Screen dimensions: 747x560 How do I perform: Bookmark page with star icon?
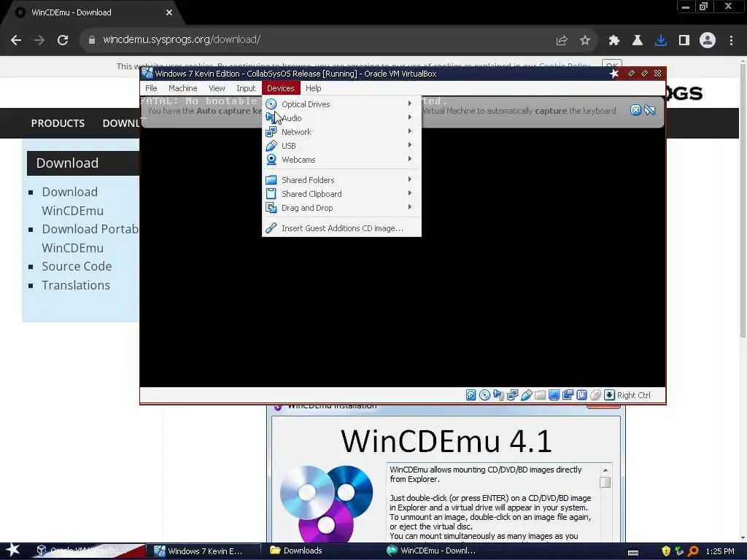[585, 40]
